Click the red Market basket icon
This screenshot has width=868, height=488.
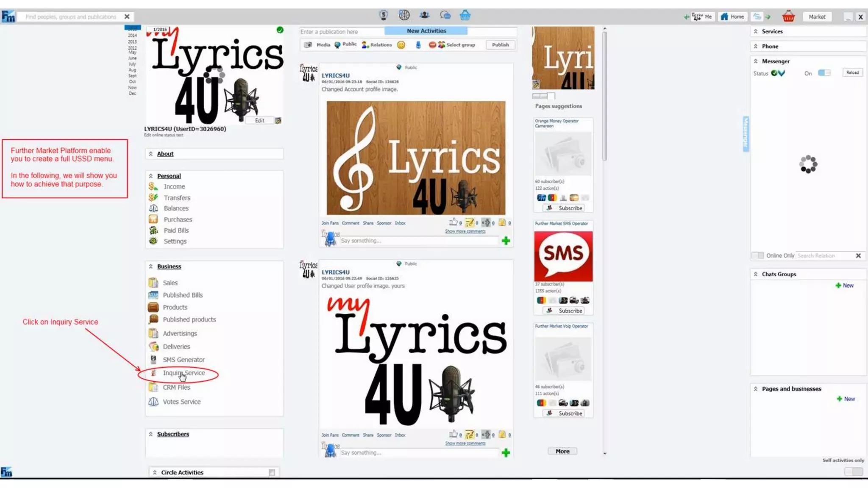click(788, 17)
